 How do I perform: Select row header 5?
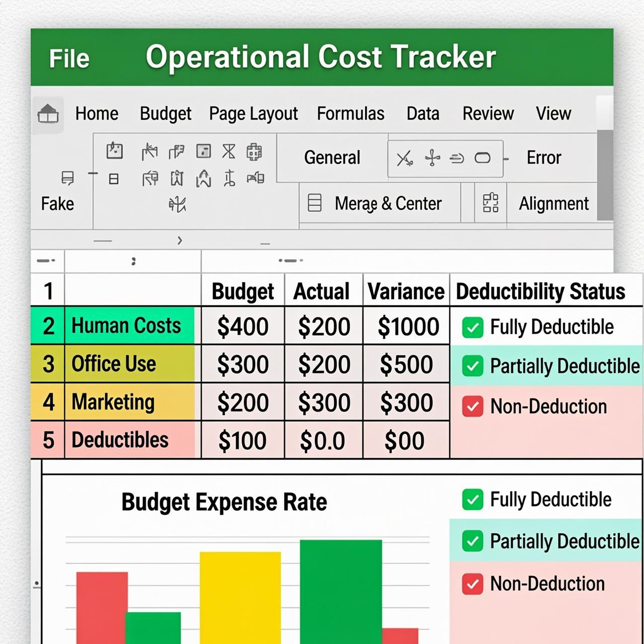[48, 440]
